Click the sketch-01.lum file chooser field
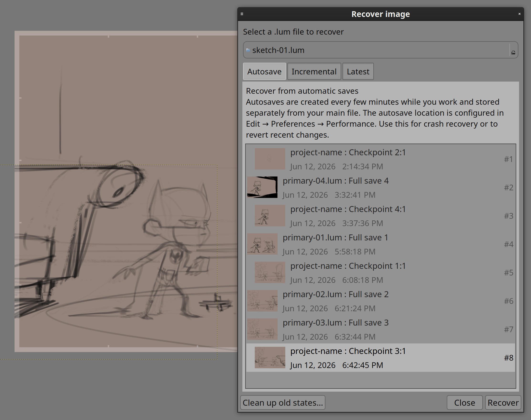531x420 pixels. click(x=380, y=50)
